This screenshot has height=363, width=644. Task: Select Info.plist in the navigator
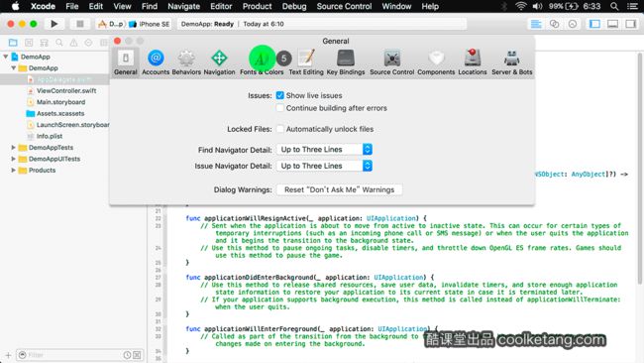[x=50, y=136]
